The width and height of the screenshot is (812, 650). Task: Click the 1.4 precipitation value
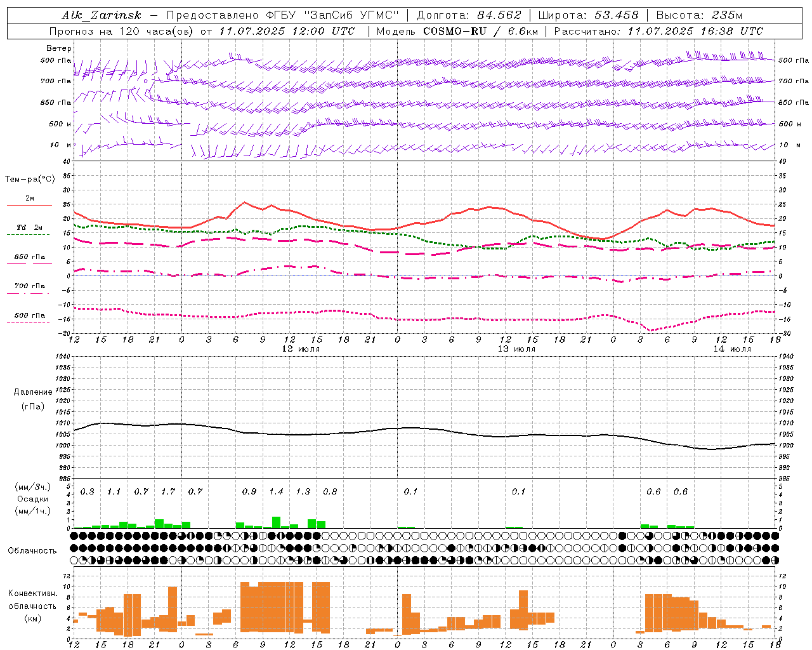click(x=276, y=491)
